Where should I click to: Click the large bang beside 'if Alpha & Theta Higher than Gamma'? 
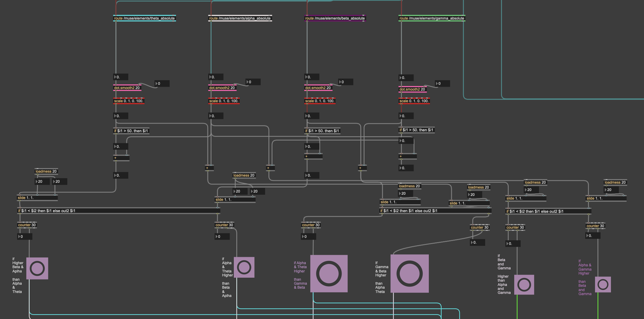pyautogui.click(x=329, y=274)
